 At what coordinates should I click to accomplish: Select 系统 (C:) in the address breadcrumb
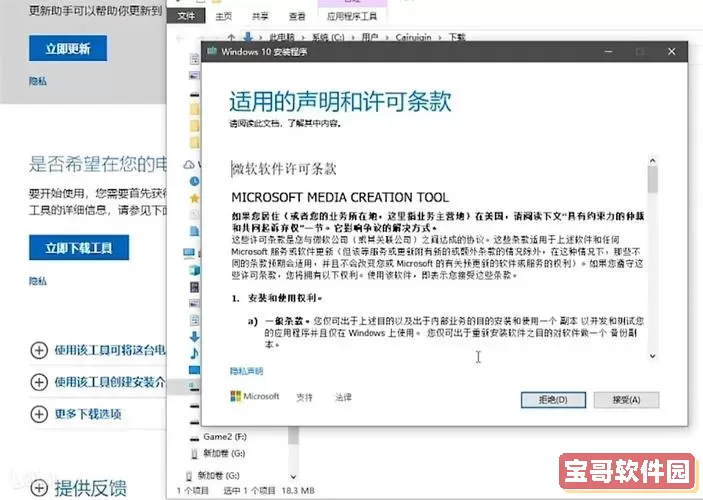(328, 37)
